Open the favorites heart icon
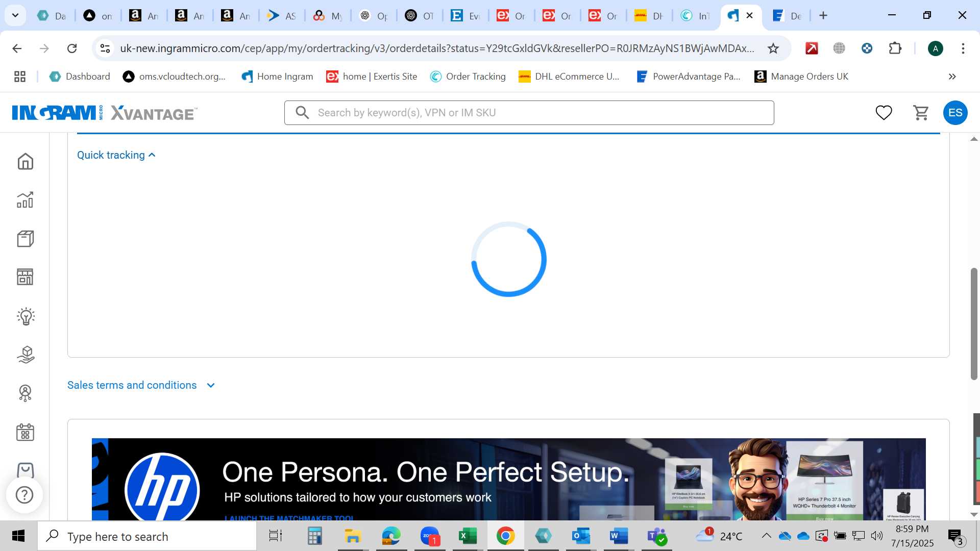 884,113
